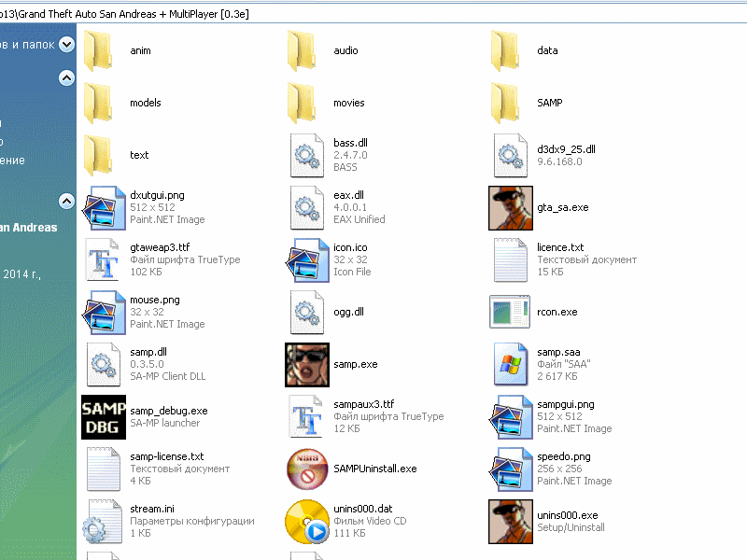This screenshot has width=747, height=560.
Task: Select the ogg.dll file icon
Action: 307,313
